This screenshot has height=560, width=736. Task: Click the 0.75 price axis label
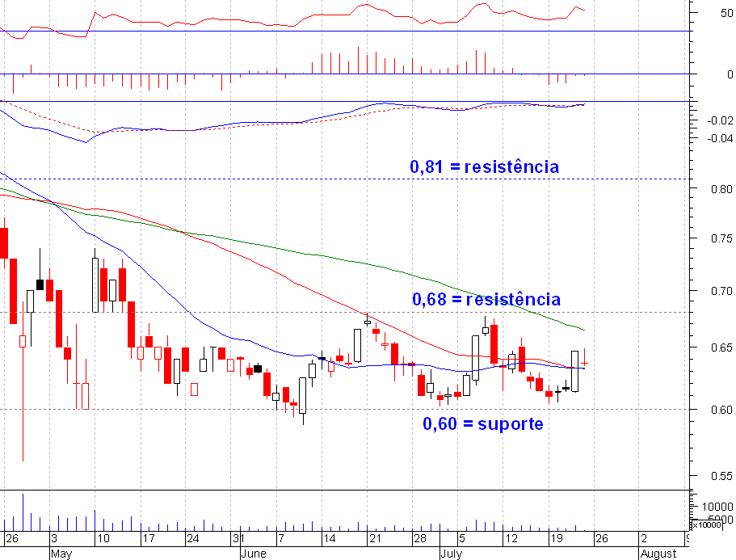[x=721, y=238]
